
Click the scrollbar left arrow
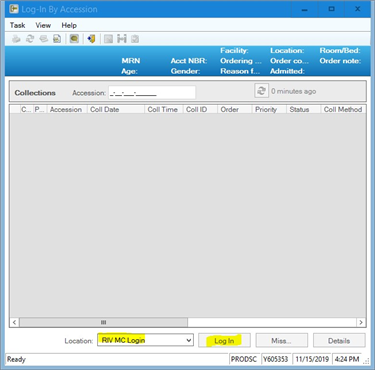pos(14,322)
